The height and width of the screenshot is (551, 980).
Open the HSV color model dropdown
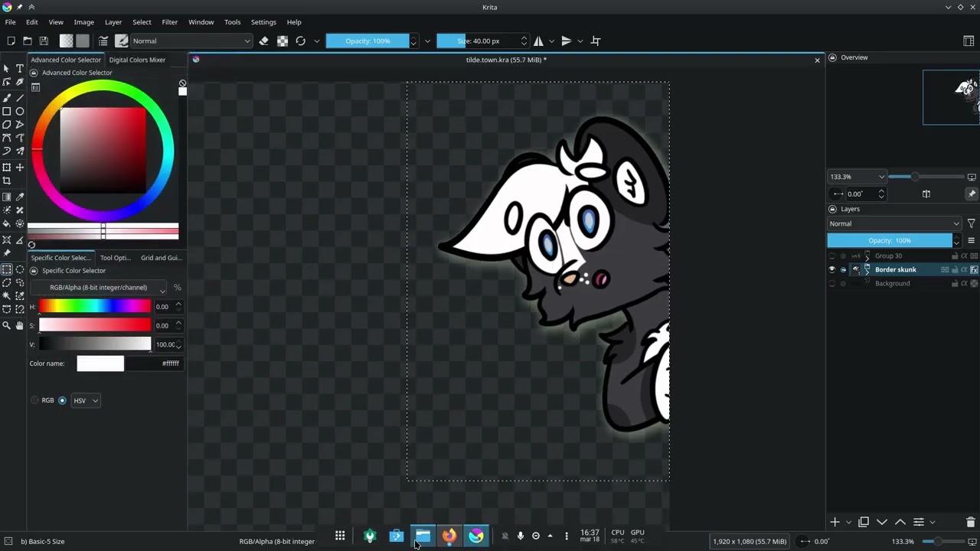pyautogui.click(x=85, y=400)
